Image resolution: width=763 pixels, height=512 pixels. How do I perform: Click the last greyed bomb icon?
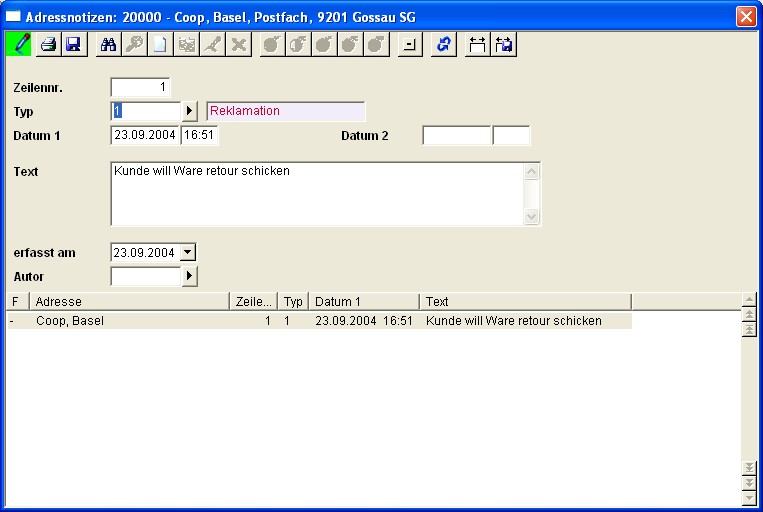[377, 44]
